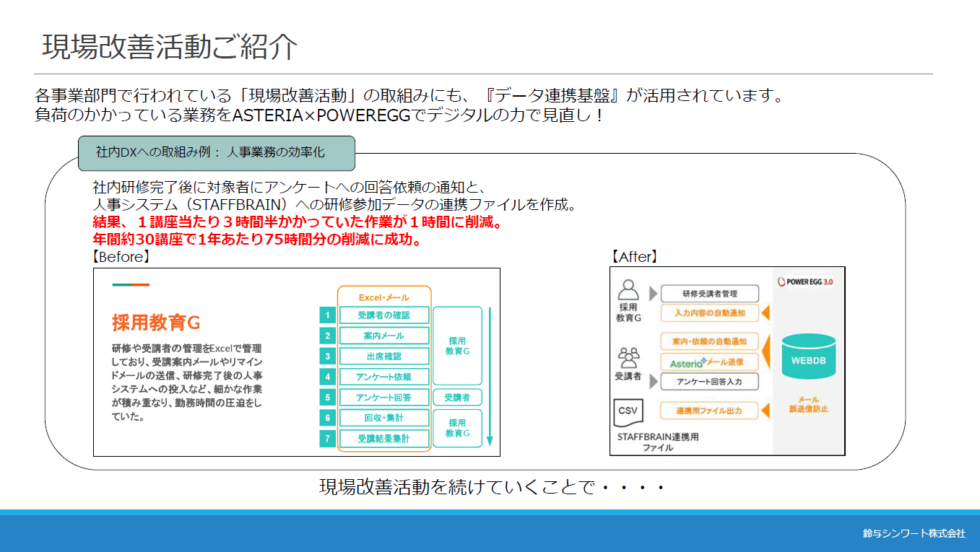
Task: Select the 出席確認 step box
Action: tap(383, 356)
